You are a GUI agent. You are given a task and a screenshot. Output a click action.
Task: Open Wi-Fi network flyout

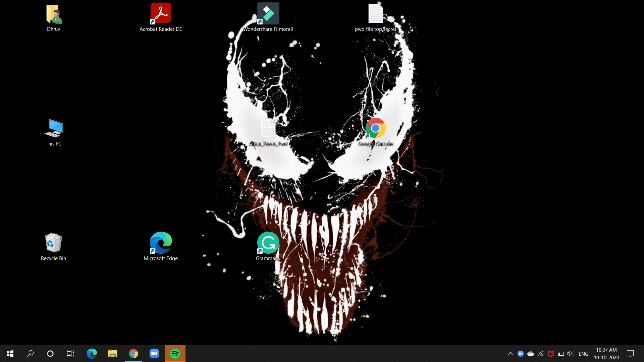[x=541, y=354]
